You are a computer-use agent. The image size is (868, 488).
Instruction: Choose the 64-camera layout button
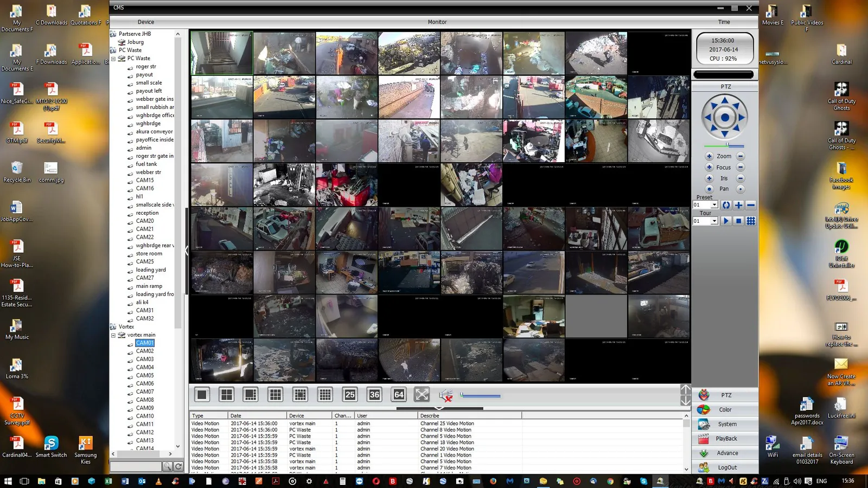399,395
